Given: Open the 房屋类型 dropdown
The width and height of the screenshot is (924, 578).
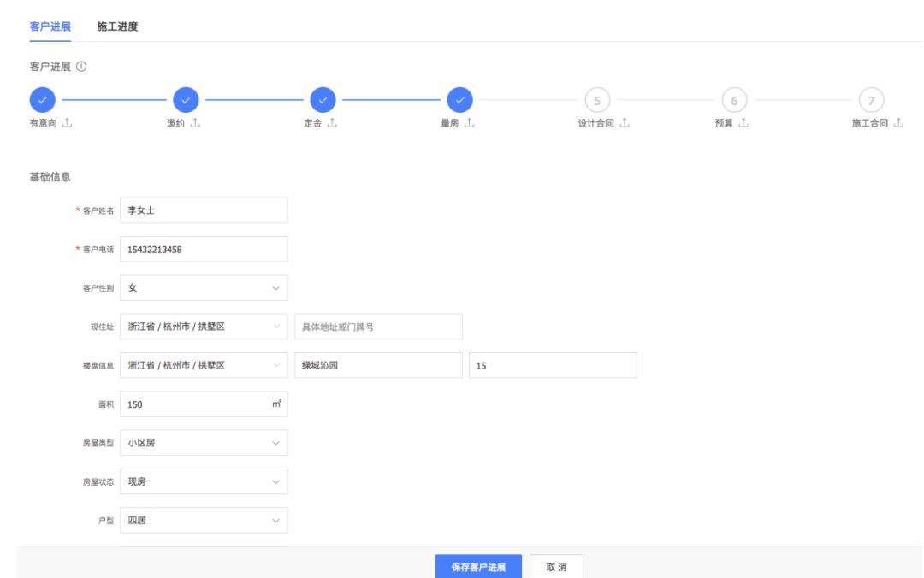Looking at the screenshot, I should click(x=204, y=443).
